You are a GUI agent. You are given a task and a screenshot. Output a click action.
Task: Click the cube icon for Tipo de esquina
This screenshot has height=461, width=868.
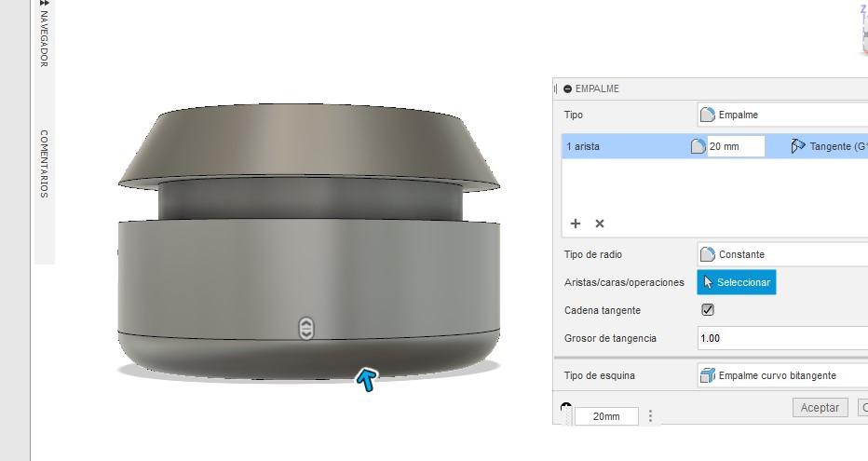708,375
